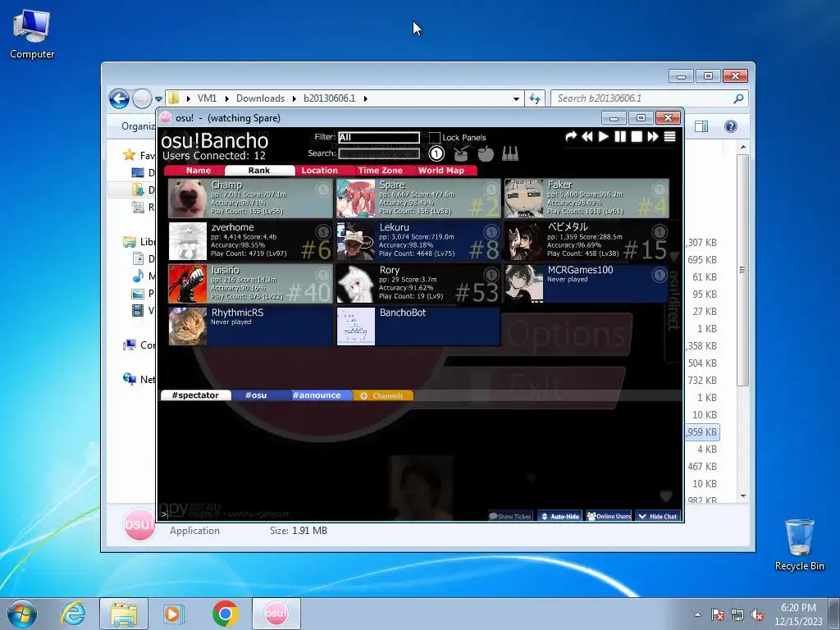The image size is (840, 630).
Task: Open the volume icon in system tray
Action: (757, 615)
